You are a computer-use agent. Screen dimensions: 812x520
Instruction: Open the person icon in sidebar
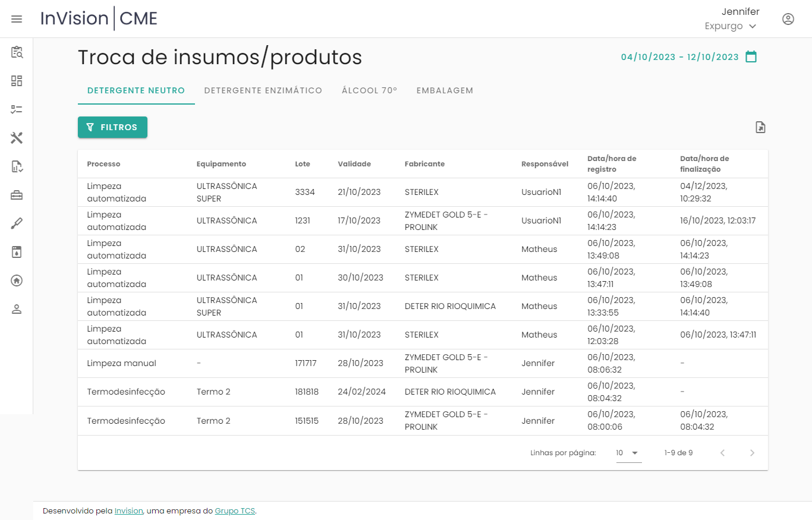17,309
